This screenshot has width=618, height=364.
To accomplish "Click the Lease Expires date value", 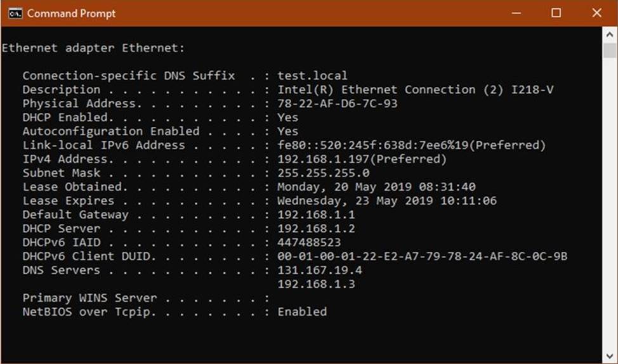I will (x=387, y=201).
